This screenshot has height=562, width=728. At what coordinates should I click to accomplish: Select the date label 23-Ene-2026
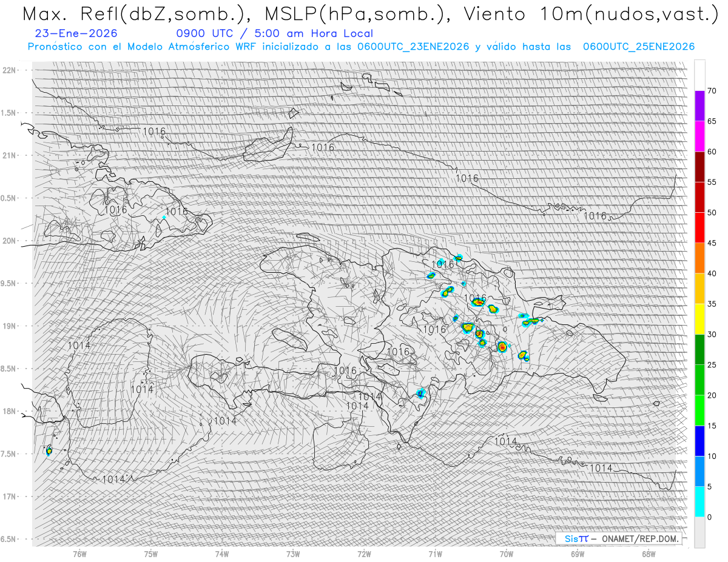(x=76, y=34)
